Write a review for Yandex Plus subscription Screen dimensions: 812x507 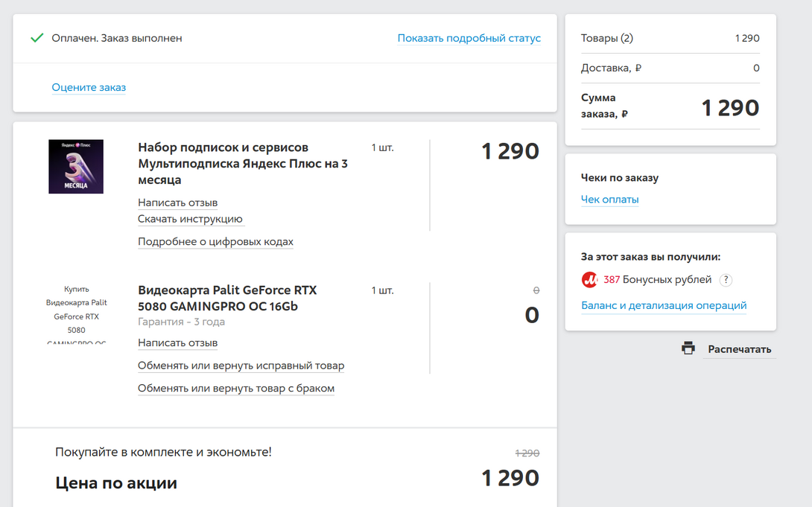[x=177, y=203]
